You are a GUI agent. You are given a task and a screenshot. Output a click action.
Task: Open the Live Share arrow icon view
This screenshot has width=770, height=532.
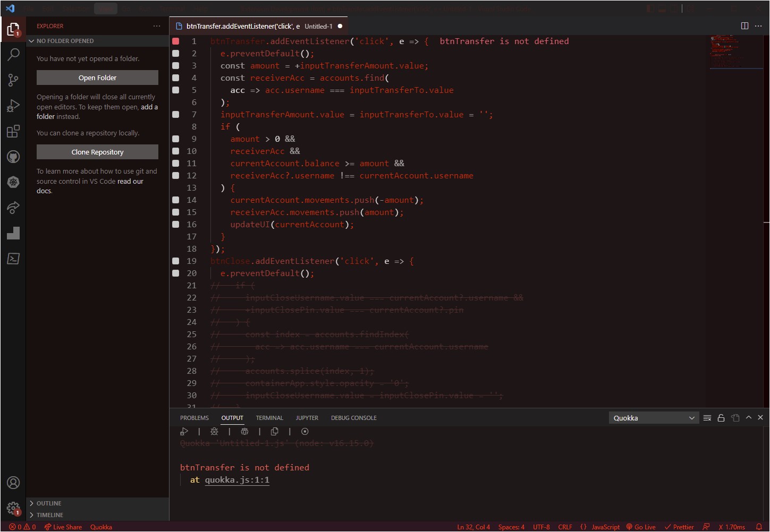[x=13, y=208]
